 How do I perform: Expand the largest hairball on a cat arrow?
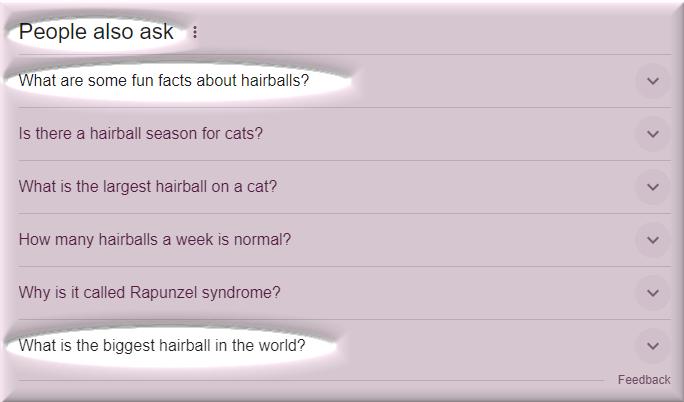tap(652, 187)
